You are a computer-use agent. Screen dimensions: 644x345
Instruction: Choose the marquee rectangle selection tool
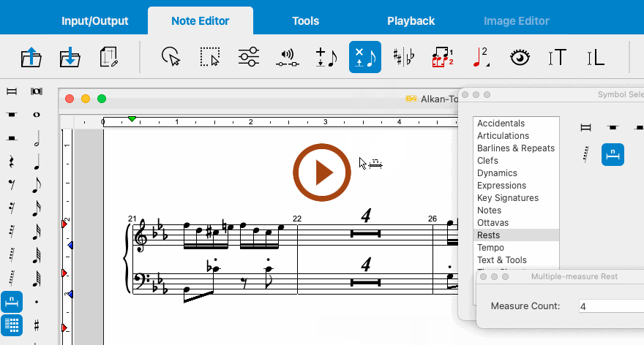click(x=210, y=57)
